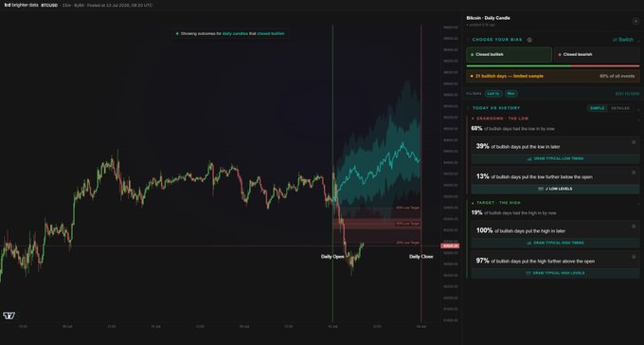Collapse the Choose Your Bias section
The image size is (644, 345).
pyautogui.click(x=637, y=41)
